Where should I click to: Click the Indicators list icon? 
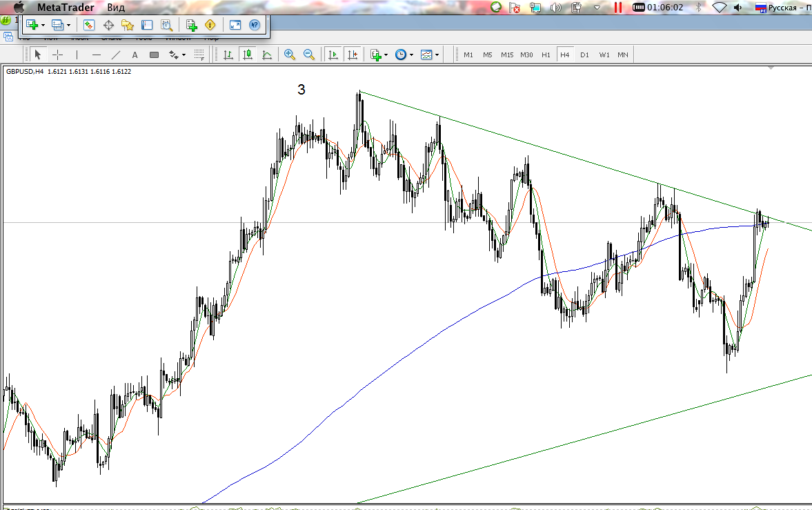coord(376,55)
